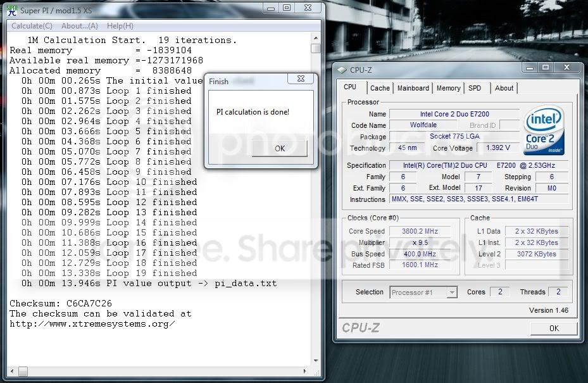Click the Stepping value 6
This screenshot has height=383, width=588.
552,177
